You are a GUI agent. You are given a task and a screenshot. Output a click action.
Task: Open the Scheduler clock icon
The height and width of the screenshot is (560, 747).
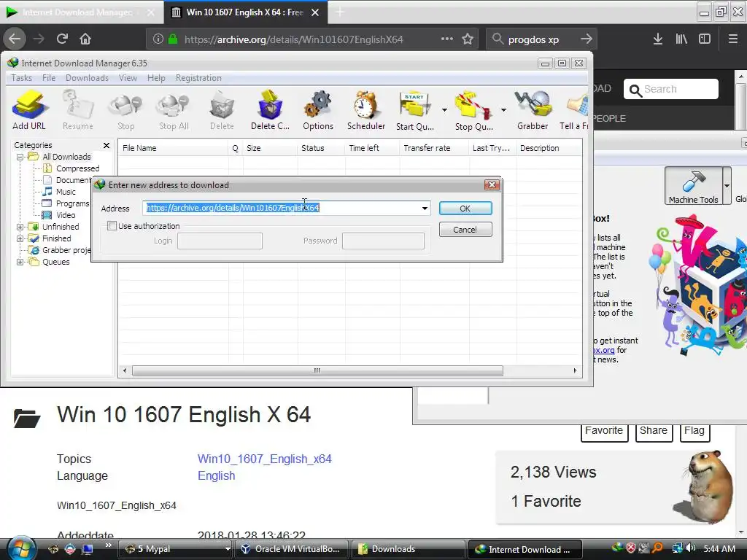366,110
